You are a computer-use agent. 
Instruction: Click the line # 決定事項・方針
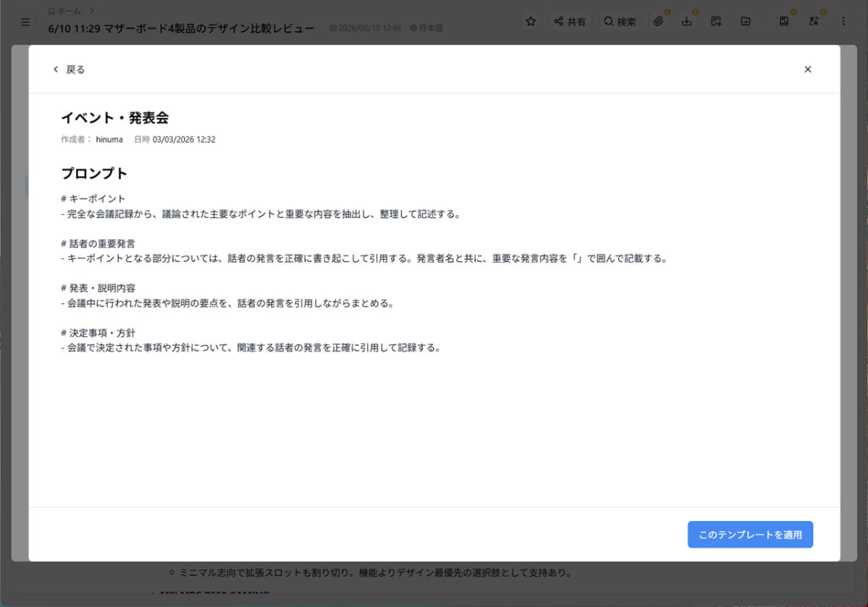tap(98, 333)
